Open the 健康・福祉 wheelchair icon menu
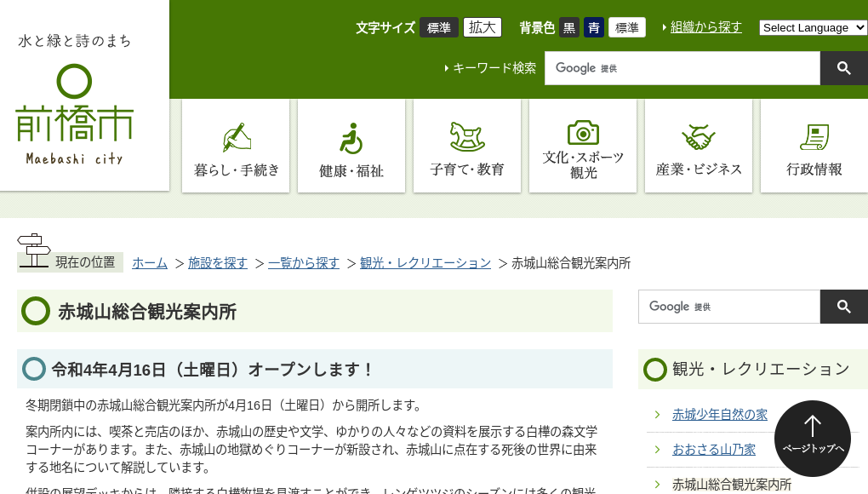The image size is (868, 494). coord(351,146)
